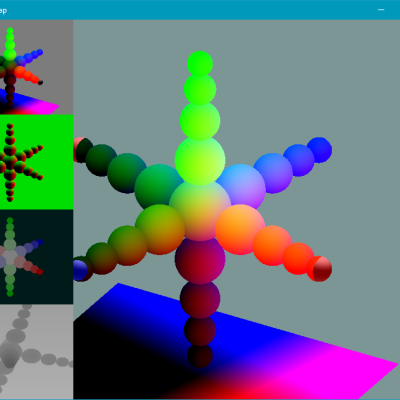Click the darkest maroon sphere touching the floor
This screenshot has width=400, height=400.
(x=200, y=356)
